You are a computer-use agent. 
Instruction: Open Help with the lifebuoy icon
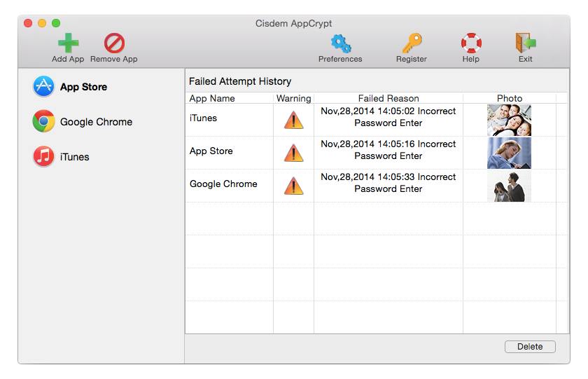coord(471,43)
